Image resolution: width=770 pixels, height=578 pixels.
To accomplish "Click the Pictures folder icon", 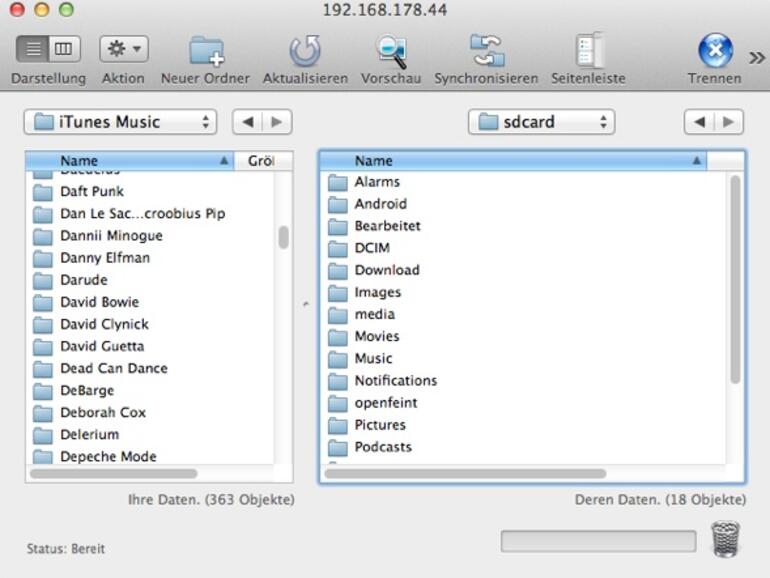I will point(338,426).
